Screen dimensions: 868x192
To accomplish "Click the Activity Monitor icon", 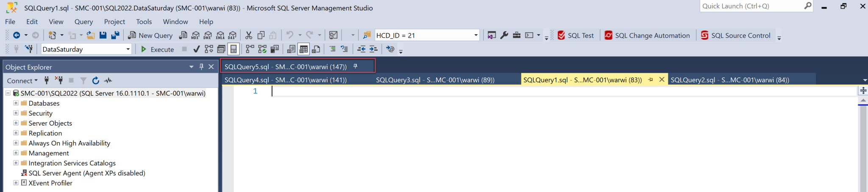I will pyautogui.click(x=334, y=36).
